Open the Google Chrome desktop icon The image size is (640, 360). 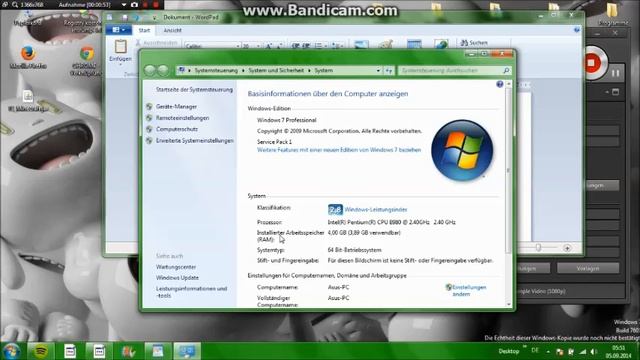[87, 61]
